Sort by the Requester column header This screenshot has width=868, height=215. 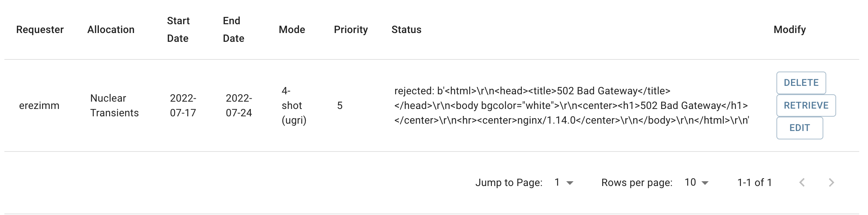[x=40, y=30]
